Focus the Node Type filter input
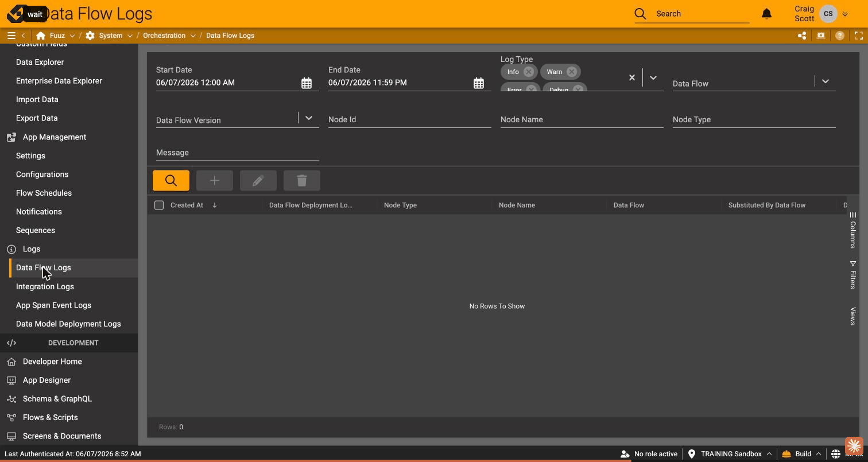868x462 pixels. pyautogui.click(x=754, y=119)
